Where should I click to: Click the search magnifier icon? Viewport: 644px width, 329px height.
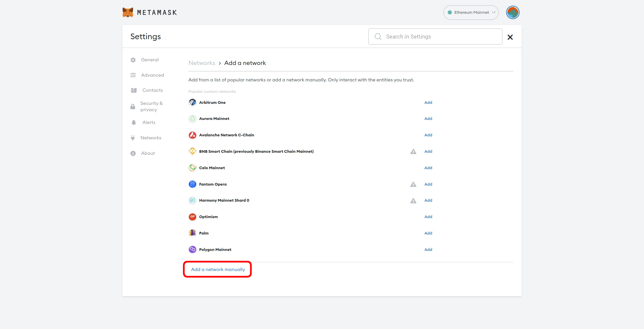378,37
